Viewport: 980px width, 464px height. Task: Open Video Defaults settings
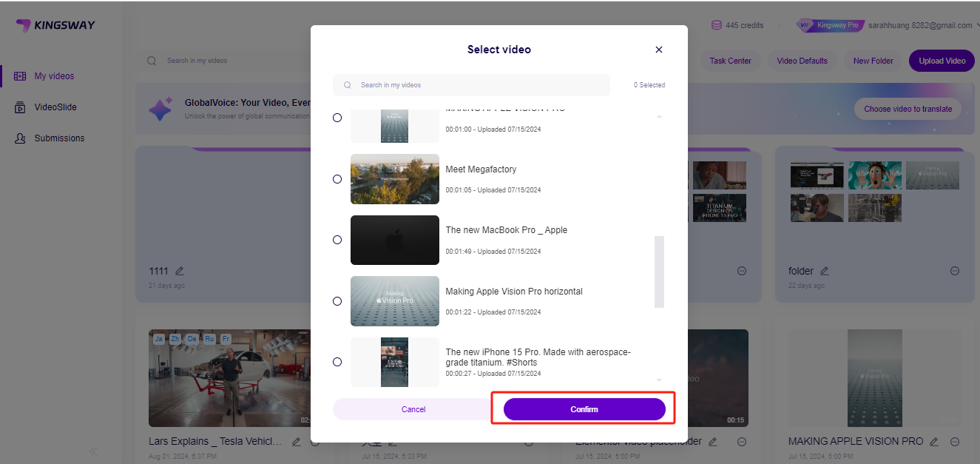click(802, 61)
